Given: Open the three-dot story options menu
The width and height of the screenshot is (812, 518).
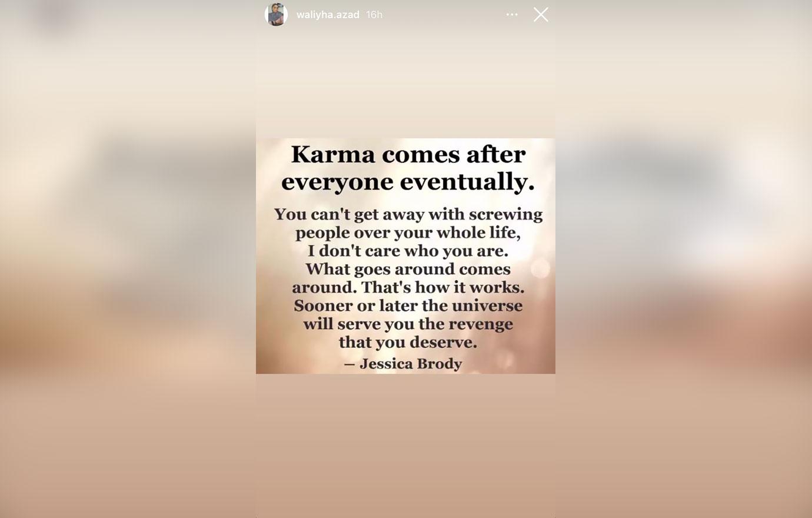Looking at the screenshot, I should pos(512,15).
